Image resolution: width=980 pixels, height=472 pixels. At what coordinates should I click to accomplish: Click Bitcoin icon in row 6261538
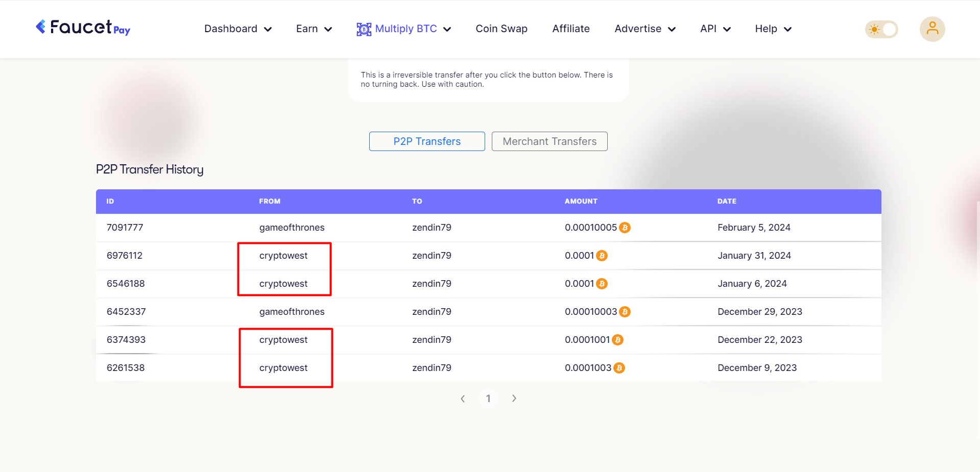point(619,368)
